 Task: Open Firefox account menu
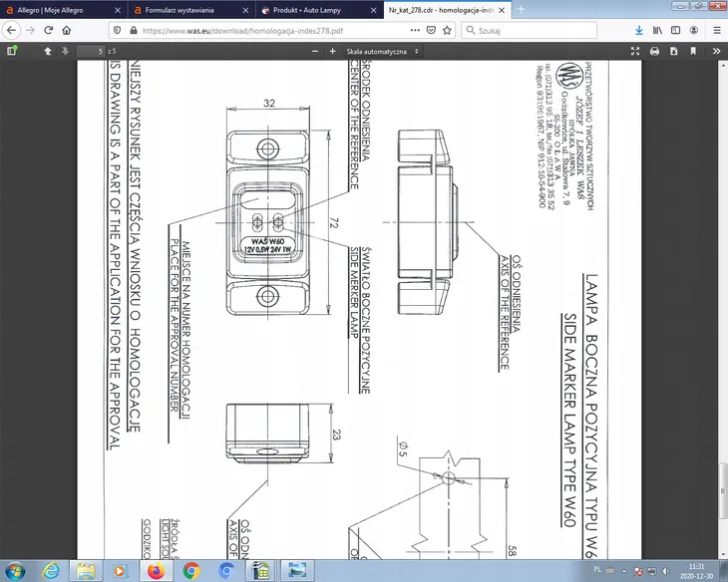coord(694,30)
